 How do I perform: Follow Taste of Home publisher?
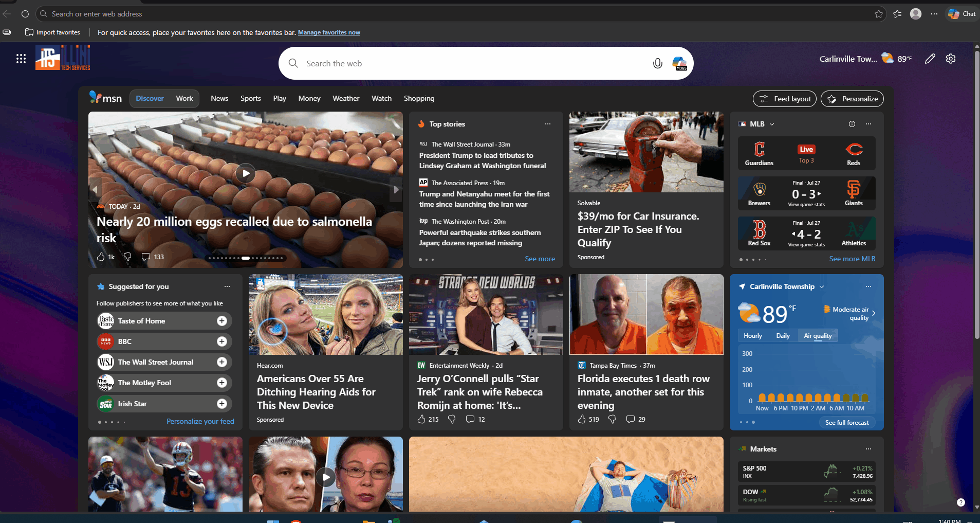(x=222, y=321)
